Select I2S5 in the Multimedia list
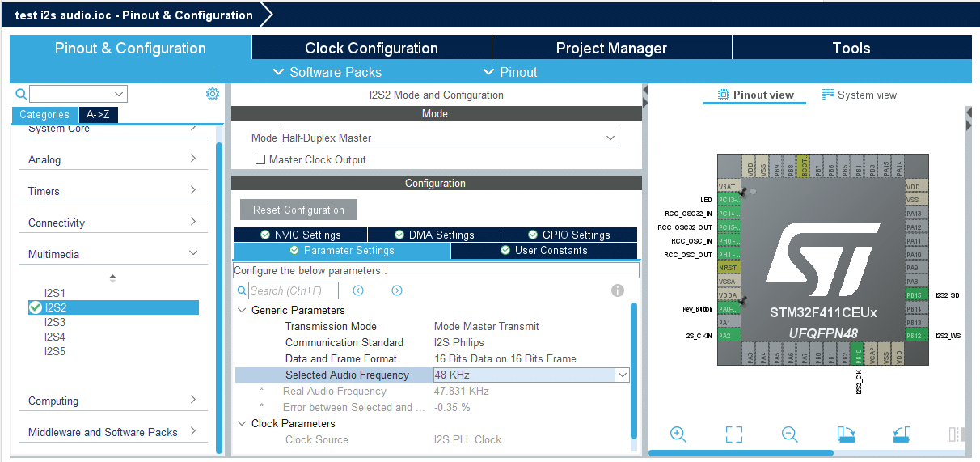Viewport: 980px width, 462px height. point(55,351)
